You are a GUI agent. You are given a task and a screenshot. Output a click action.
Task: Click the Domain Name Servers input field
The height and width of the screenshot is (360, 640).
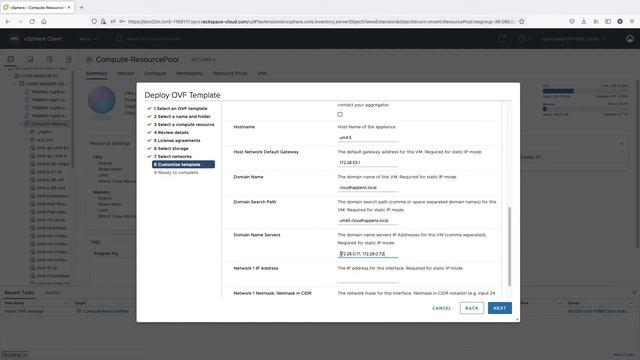[x=368, y=253]
